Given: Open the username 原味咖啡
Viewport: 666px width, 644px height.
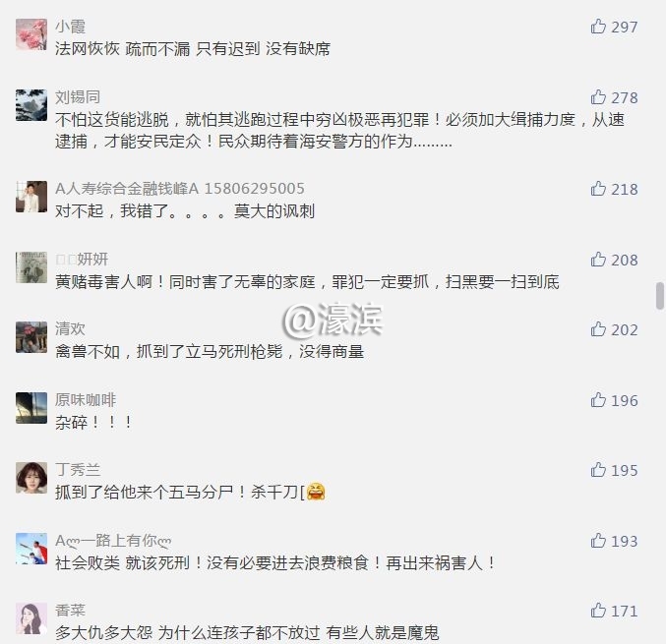Looking at the screenshot, I should (86, 400).
